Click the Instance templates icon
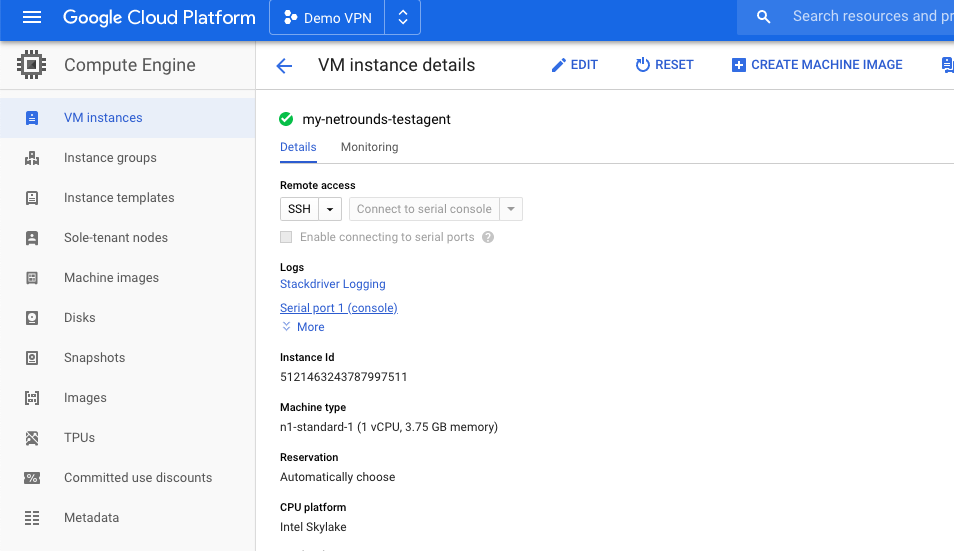This screenshot has height=551, width=954. [x=32, y=198]
